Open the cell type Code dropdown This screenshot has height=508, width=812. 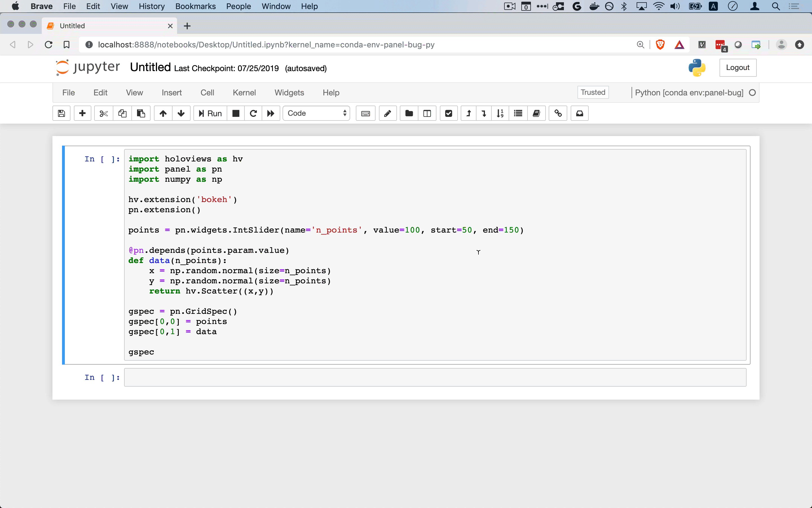(316, 113)
